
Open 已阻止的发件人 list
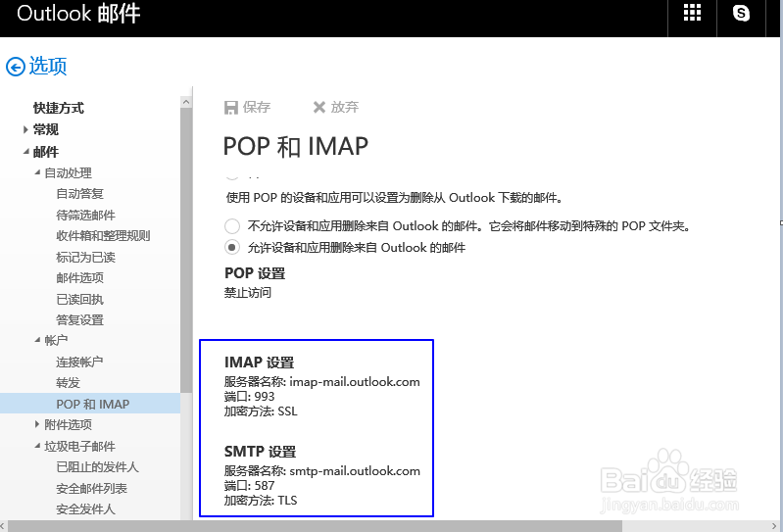(97, 467)
